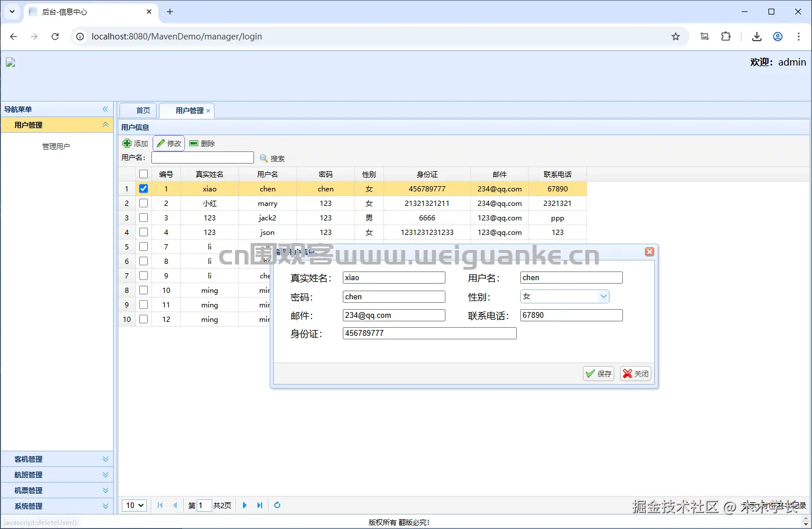This screenshot has height=529, width=812.
Task: Uncheck the checkbox on row 1 for xiao
Action: pos(143,188)
